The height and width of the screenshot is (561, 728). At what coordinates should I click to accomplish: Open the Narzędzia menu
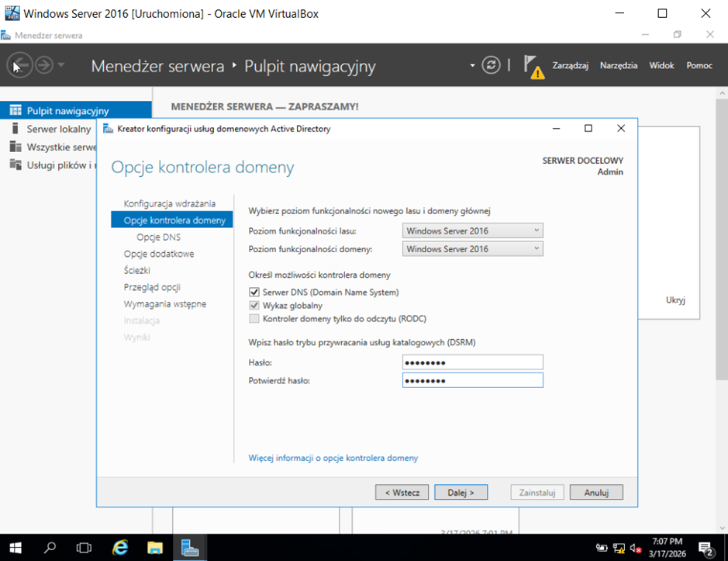618,66
